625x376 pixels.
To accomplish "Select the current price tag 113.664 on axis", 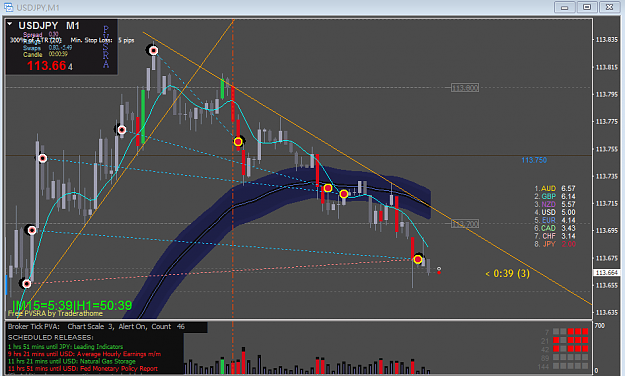I will tap(607, 273).
